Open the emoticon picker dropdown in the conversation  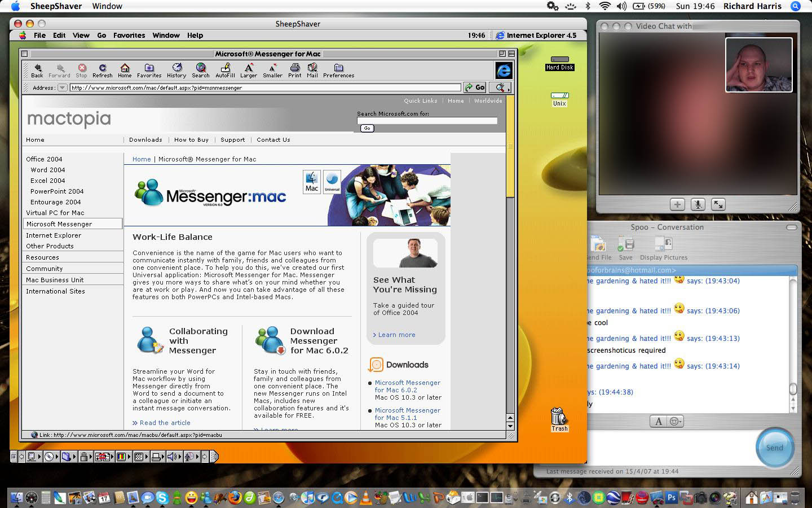pos(676,421)
